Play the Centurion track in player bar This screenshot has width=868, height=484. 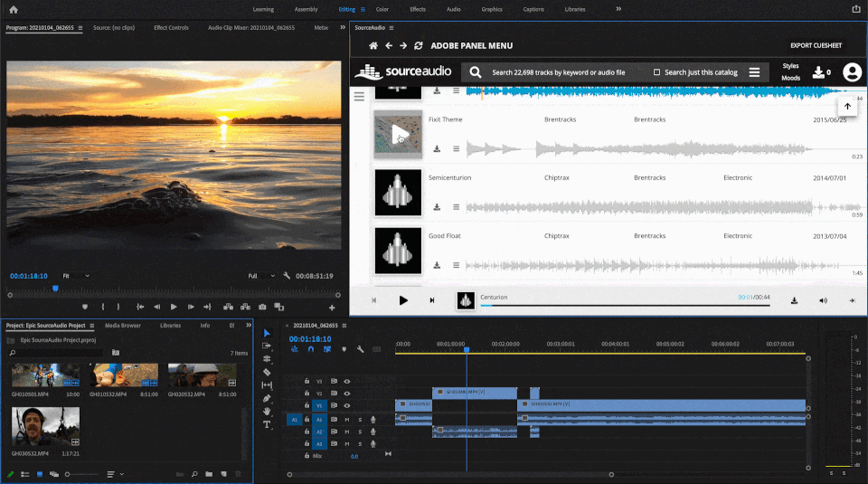click(x=403, y=300)
